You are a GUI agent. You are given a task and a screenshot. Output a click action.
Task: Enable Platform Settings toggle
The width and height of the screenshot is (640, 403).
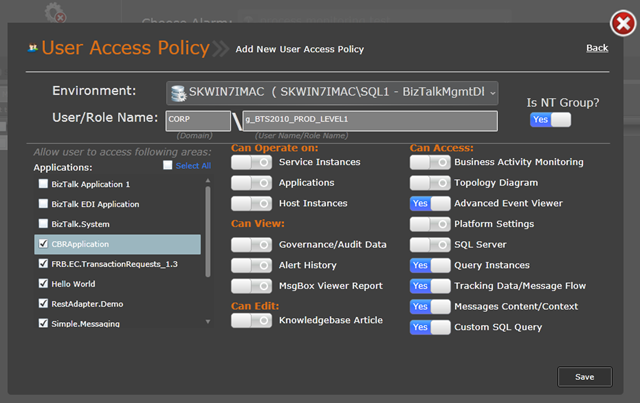pos(430,224)
